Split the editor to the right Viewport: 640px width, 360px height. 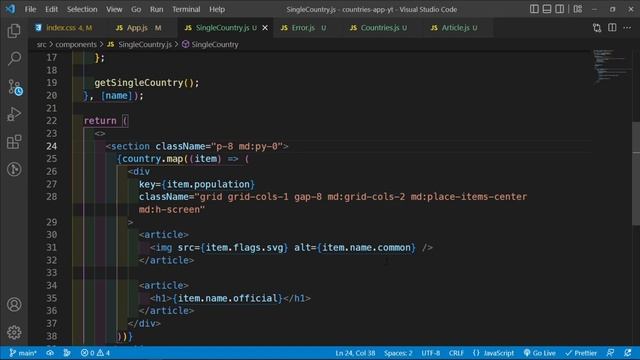point(612,28)
